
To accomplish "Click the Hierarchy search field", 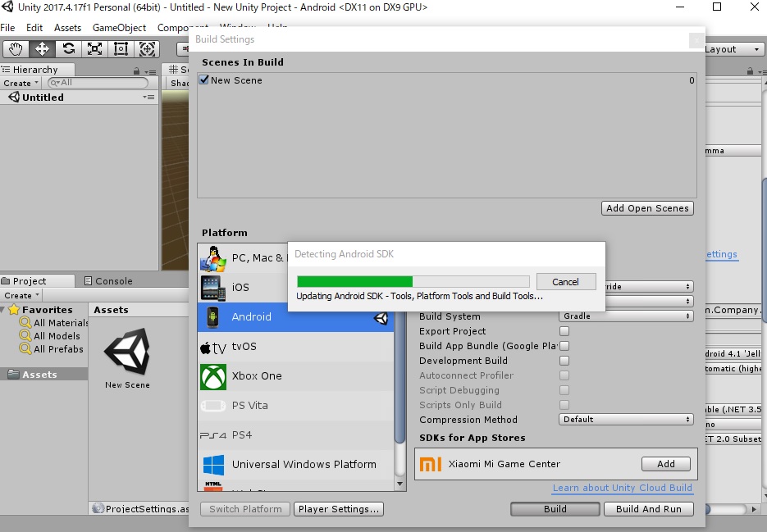I will click(x=98, y=83).
